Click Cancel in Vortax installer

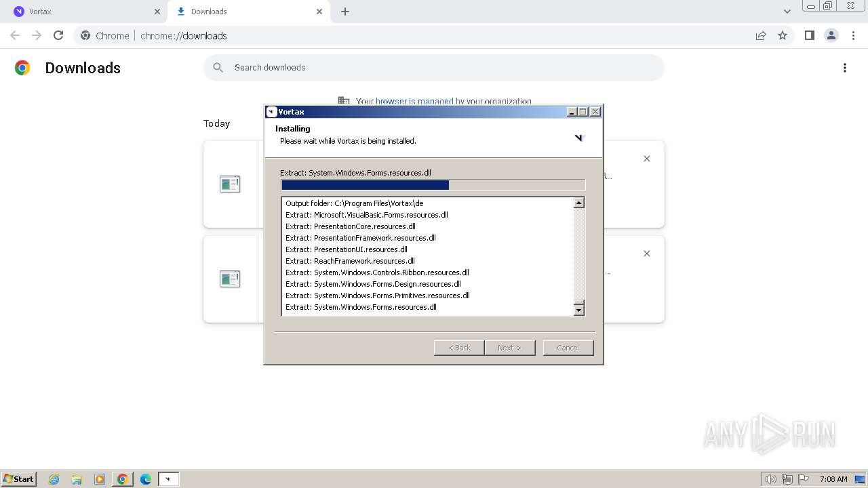(x=568, y=348)
